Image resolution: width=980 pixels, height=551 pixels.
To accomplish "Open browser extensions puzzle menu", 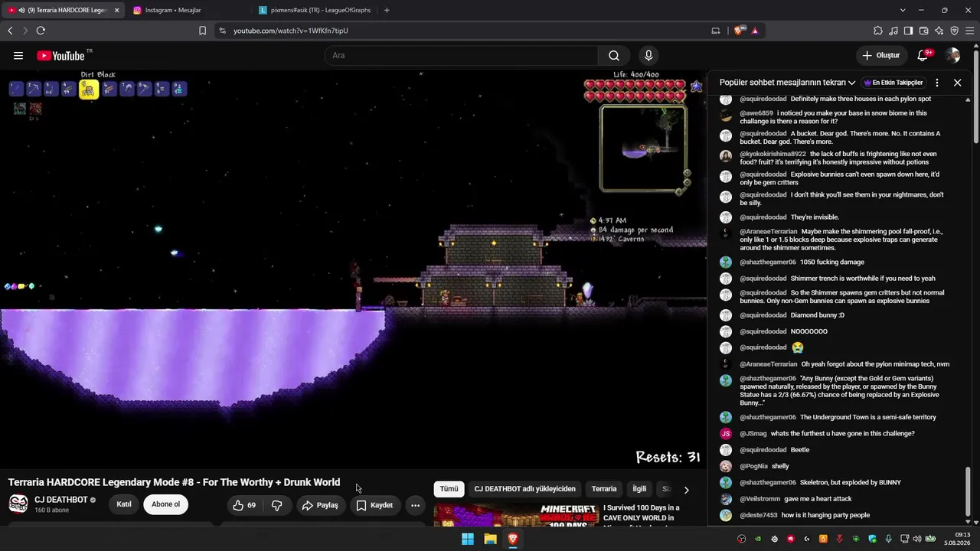I will tap(878, 31).
